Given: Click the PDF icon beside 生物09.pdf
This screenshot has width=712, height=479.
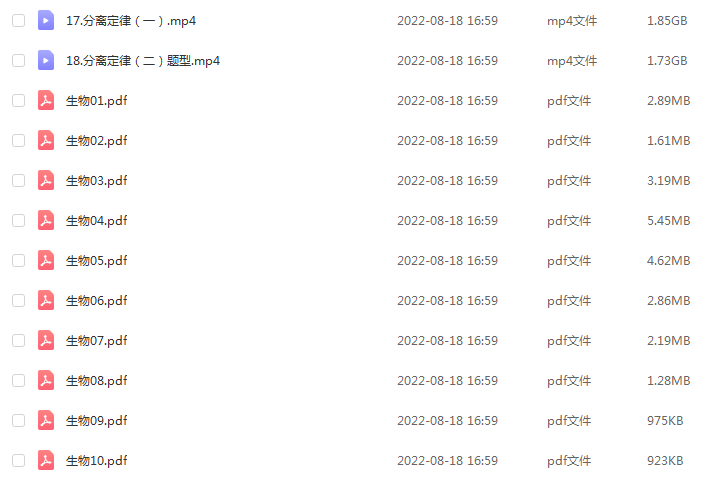Looking at the screenshot, I should pyautogui.click(x=46, y=420).
